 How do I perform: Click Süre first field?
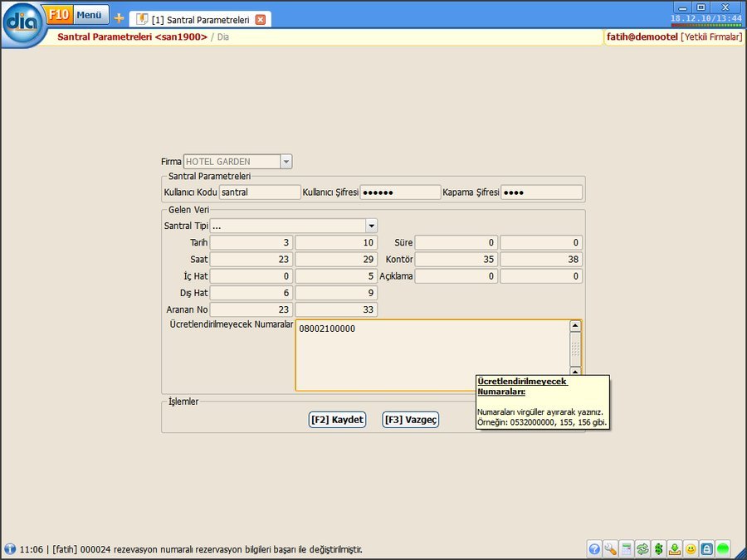click(x=456, y=243)
